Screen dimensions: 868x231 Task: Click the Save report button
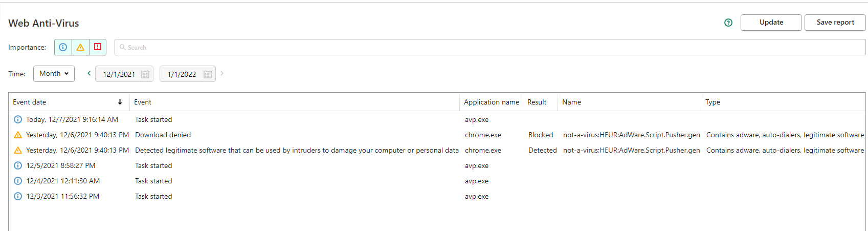point(835,23)
